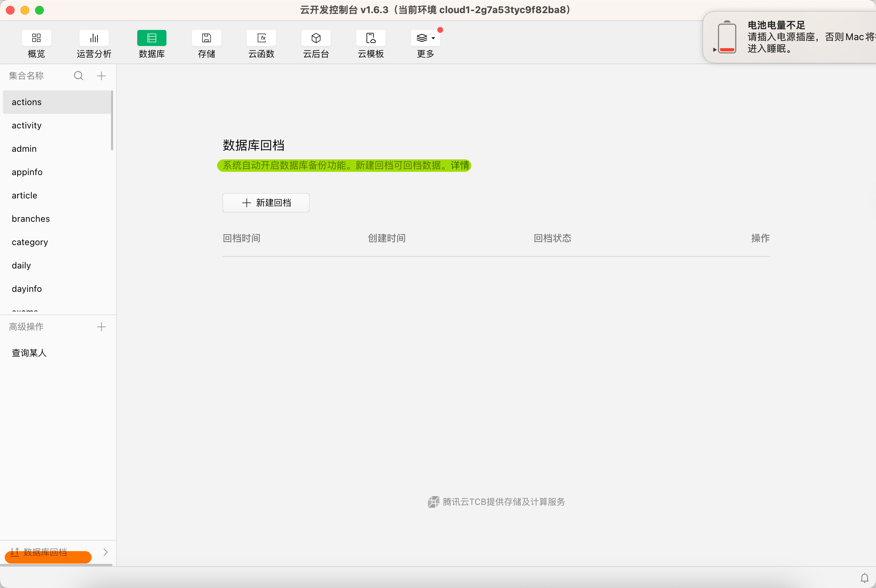Screen dimensions: 876x588
Task: Open the 查询某人 saved query
Action: pos(29,353)
